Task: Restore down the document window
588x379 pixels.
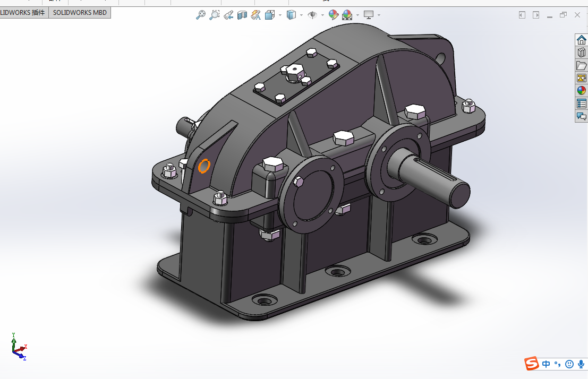Action: [563, 15]
